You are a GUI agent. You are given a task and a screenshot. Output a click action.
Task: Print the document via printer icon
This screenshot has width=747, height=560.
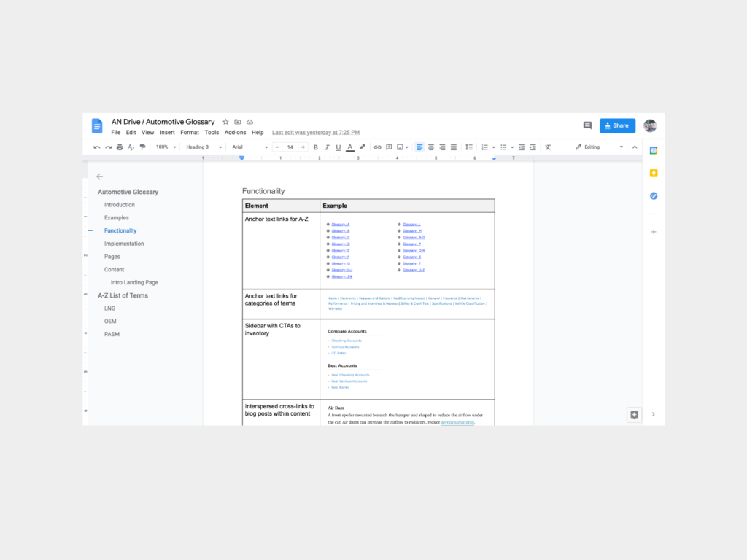tap(120, 147)
